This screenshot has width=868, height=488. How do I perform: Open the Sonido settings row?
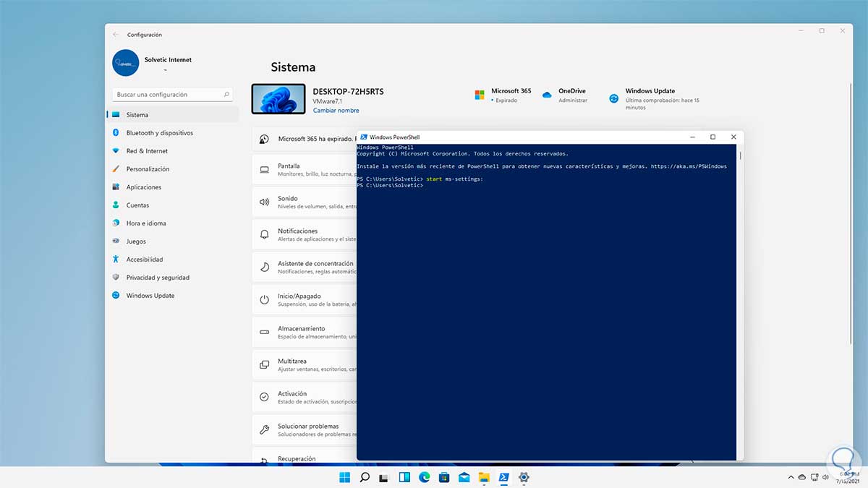click(x=304, y=202)
